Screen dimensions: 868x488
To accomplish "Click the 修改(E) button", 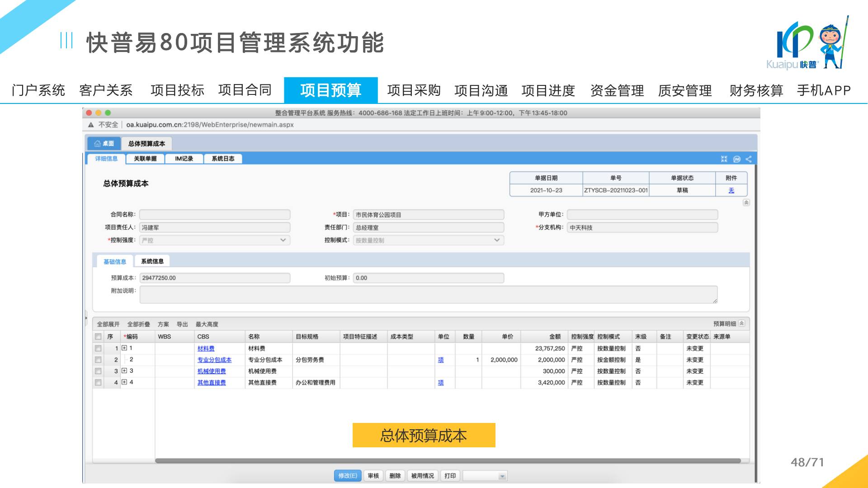I will pos(348,476).
